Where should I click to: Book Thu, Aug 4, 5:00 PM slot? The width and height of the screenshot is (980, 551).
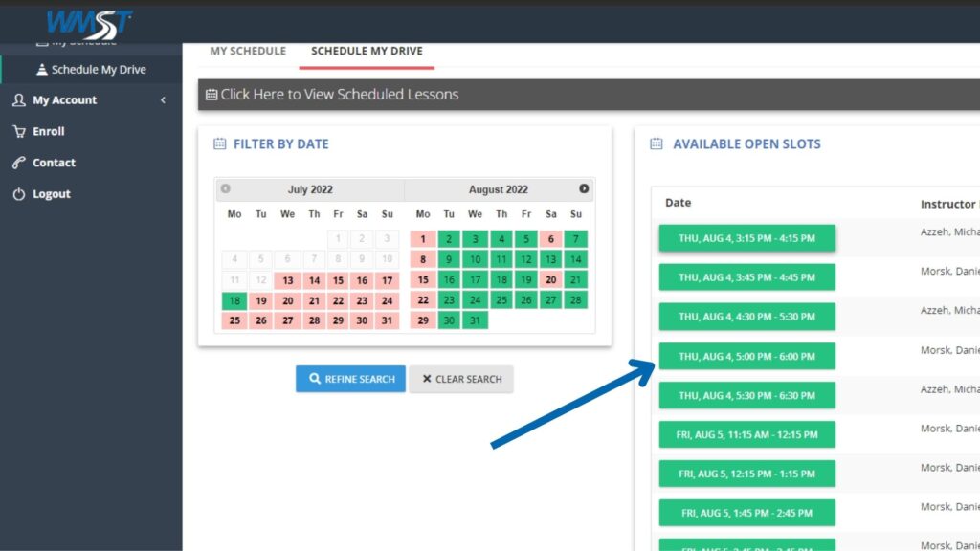[746, 357]
